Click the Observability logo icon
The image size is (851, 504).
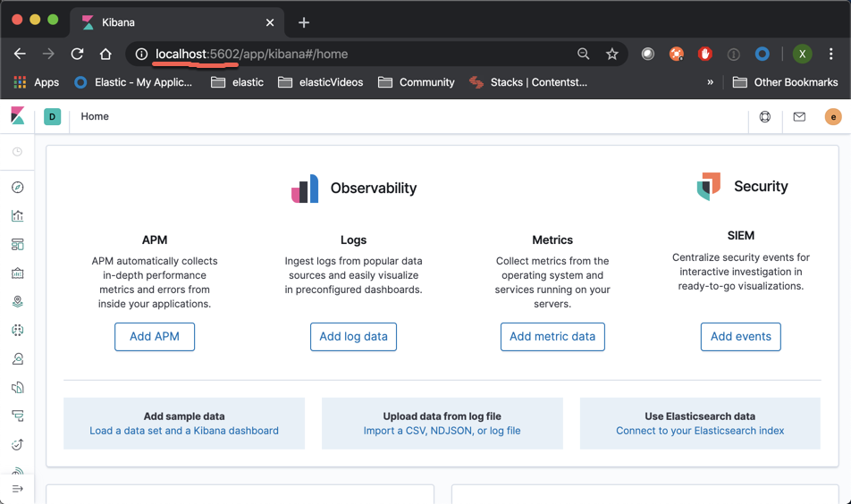305,189
